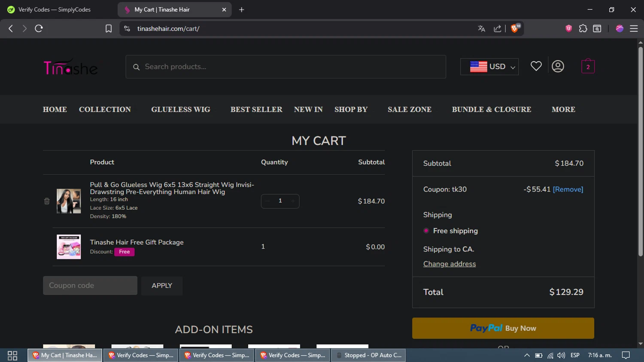Image resolution: width=644 pixels, height=362 pixels.
Task: Open the user account icon
Action: [x=558, y=66]
